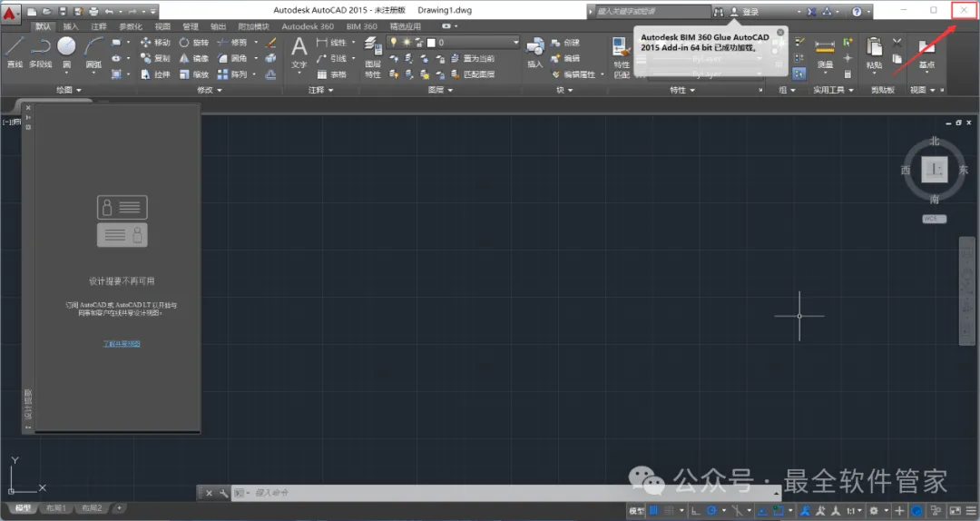Click the 引线 (Leader) tool

pyautogui.click(x=331, y=58)
